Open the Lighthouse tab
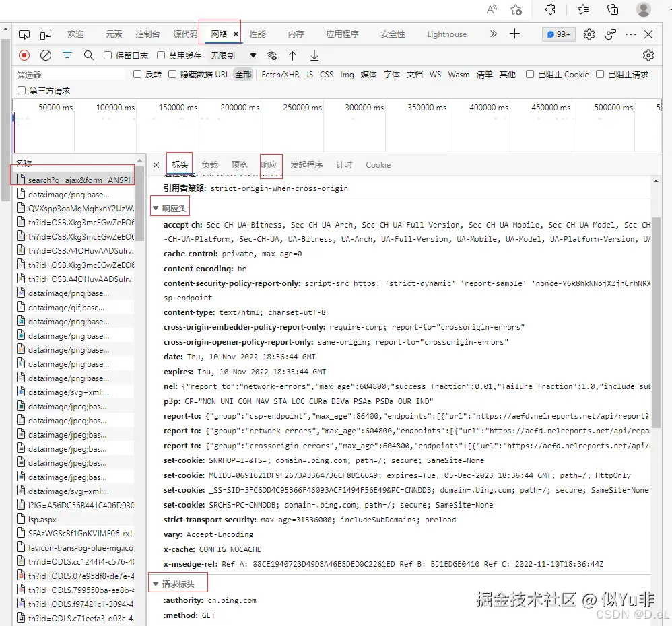The width and height of the screenshot is (672, 626). pyautogui.click(x=446, y=34)
